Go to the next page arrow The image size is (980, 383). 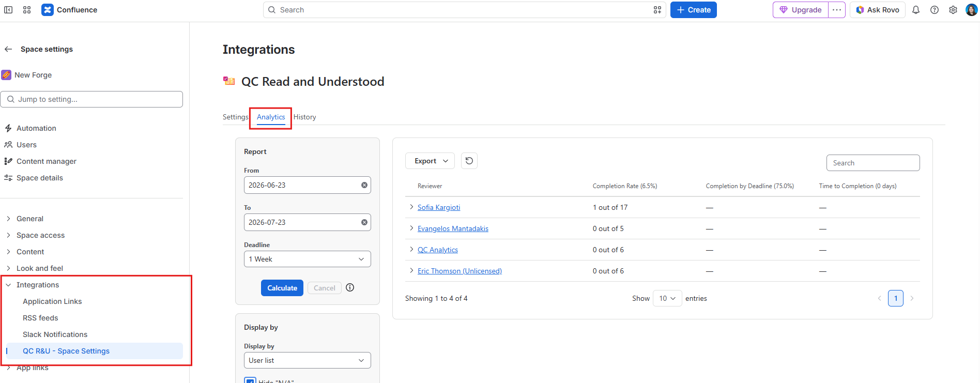coord(912,298)
